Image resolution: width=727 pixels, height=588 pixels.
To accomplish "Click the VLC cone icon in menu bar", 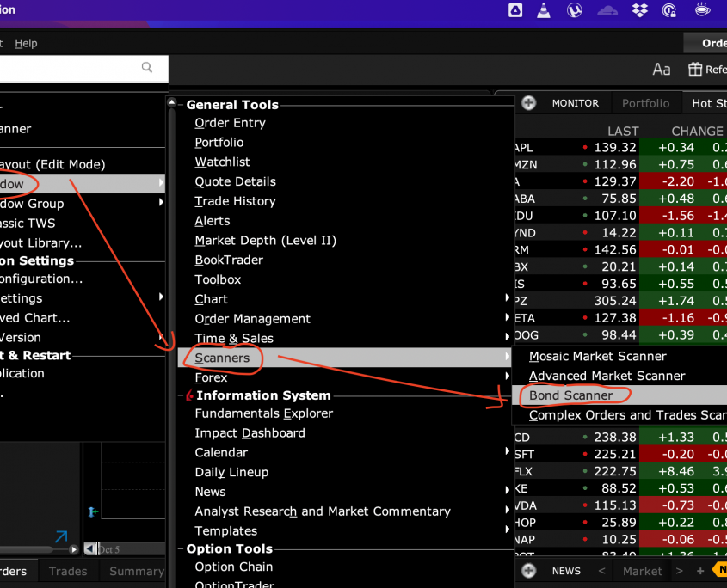I will (x=544, y=10).
